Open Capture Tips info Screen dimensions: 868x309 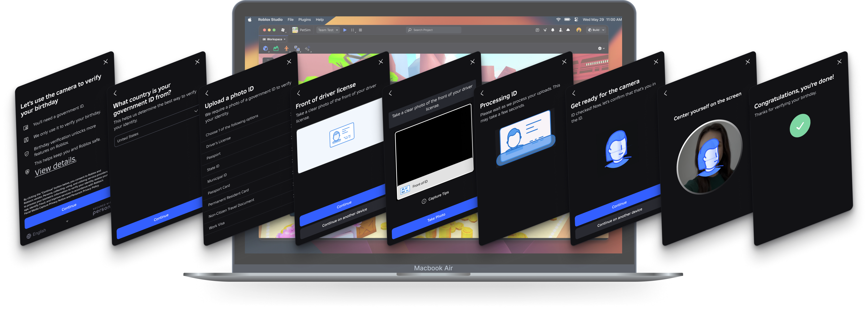435,197
